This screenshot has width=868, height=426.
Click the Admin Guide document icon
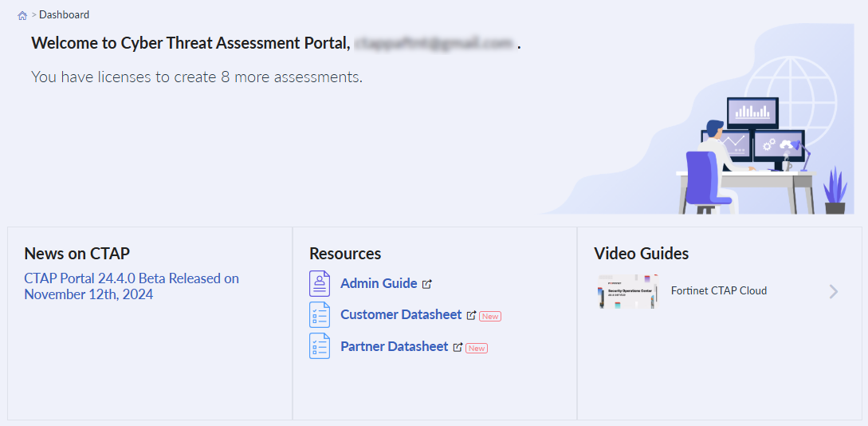tap(320, 284)
